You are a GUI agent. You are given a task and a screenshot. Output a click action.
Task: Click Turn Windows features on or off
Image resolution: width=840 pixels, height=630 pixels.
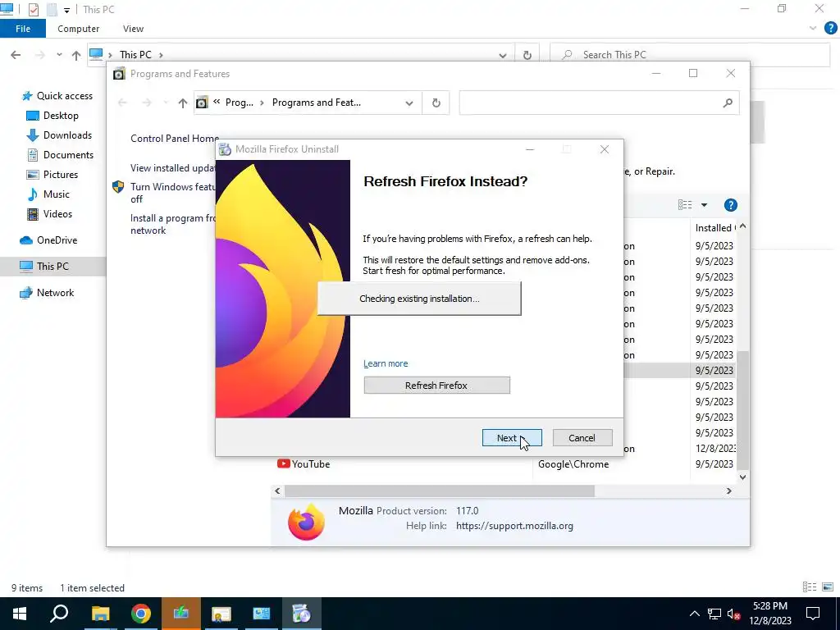(172, 193)
